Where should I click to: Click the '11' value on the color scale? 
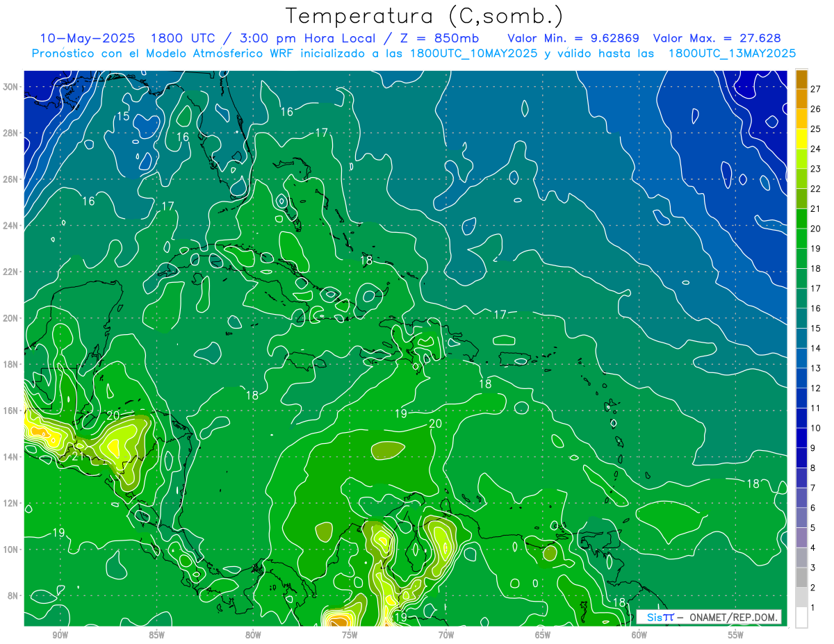pos(815,408)
